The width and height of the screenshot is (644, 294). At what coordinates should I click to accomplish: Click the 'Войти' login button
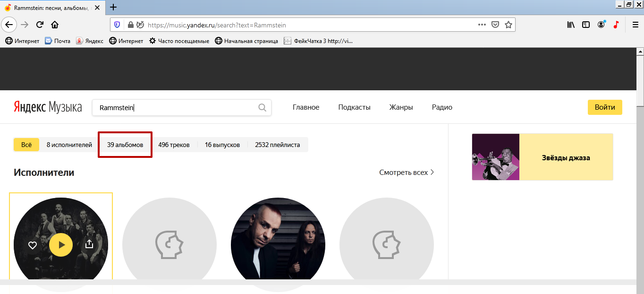[604, 107]
